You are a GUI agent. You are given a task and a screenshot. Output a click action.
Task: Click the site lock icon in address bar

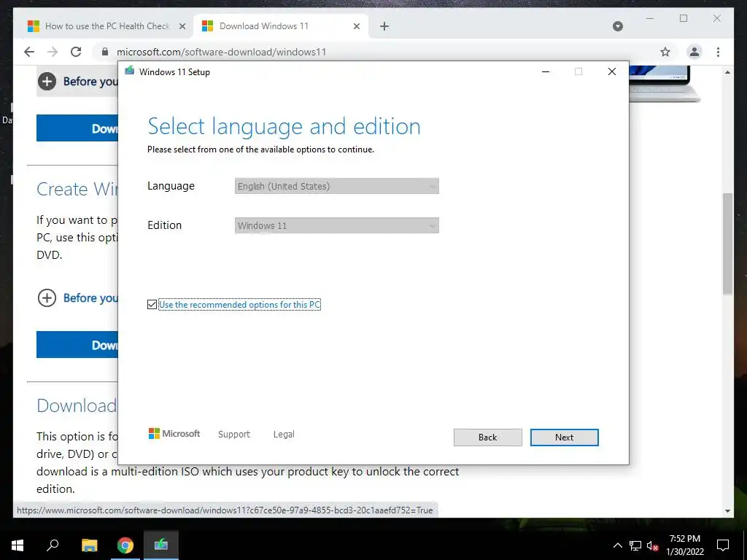[x=105, y=52]
